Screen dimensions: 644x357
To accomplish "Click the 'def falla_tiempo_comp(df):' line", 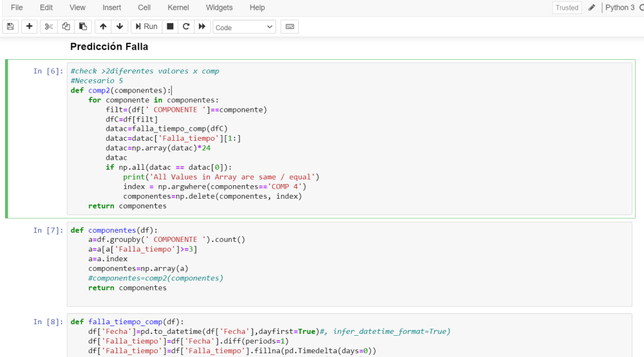I will tap(128, 322).
